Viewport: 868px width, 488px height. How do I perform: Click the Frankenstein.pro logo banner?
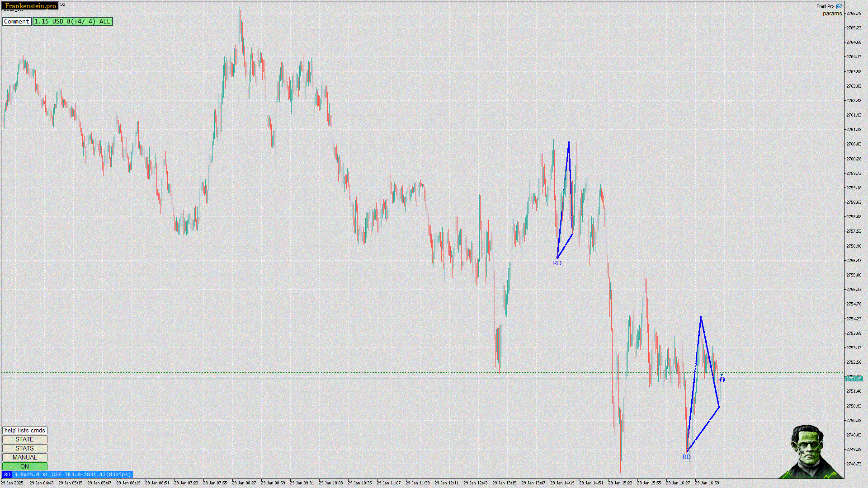click(30, 6)
